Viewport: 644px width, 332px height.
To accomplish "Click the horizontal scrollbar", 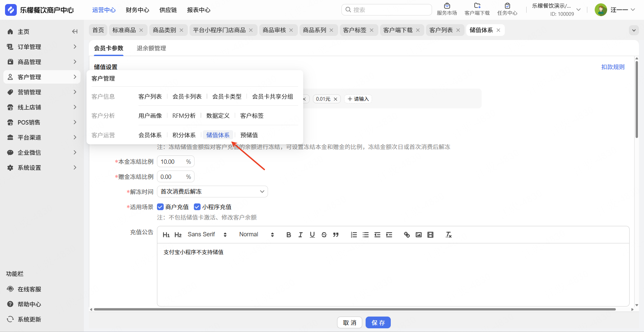I will click(355, 309).
